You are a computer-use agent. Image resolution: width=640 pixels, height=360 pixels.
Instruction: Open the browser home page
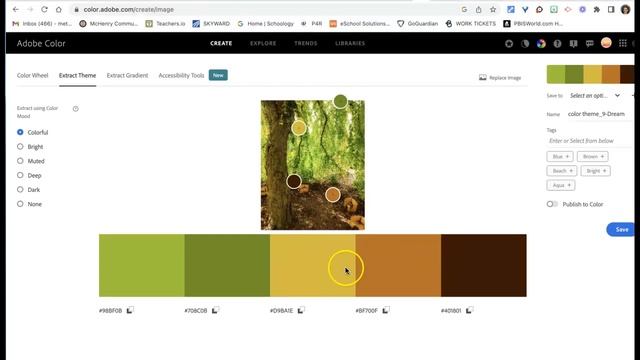[x=59, y=9]
